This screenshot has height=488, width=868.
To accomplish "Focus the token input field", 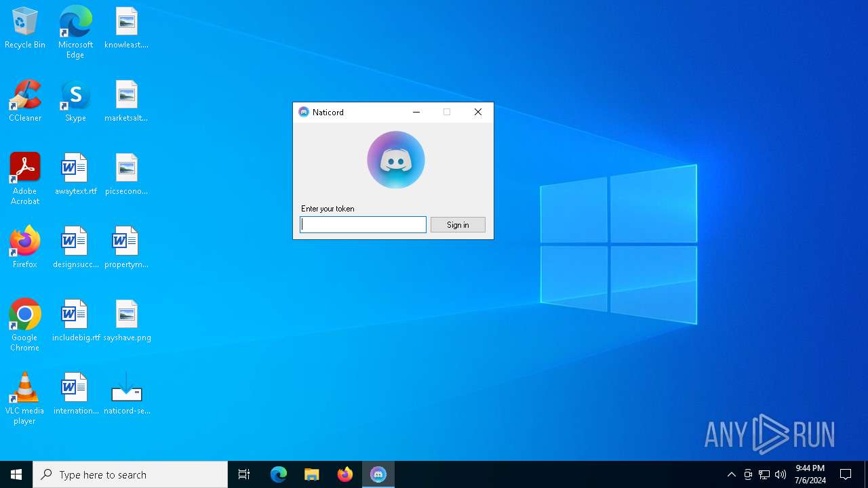I will click(x=363, y=224).
